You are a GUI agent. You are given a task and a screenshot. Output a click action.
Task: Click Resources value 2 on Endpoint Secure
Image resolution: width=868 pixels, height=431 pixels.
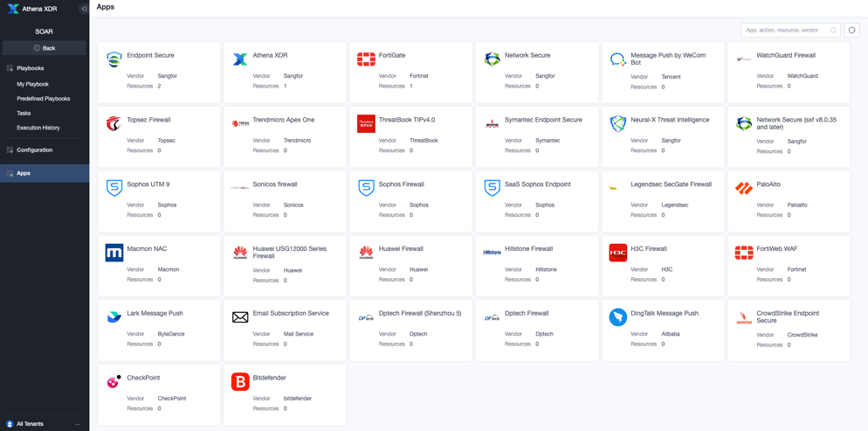pyautogui.click(x=160, y=86)
